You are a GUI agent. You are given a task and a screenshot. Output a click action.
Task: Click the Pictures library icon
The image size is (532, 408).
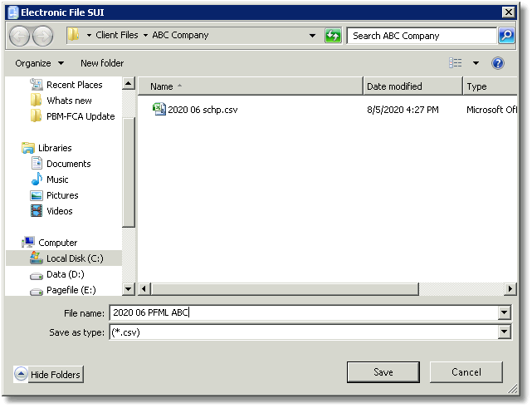click(x=37, y=195)
